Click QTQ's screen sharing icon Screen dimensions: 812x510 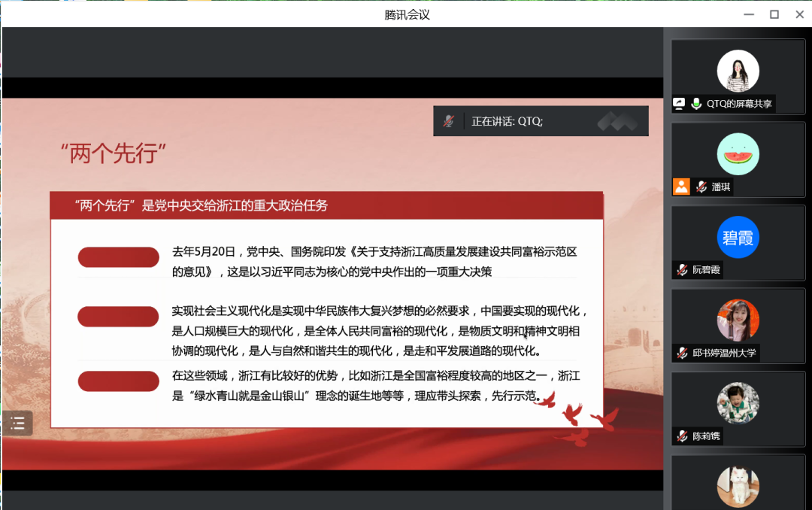[680, 104]
